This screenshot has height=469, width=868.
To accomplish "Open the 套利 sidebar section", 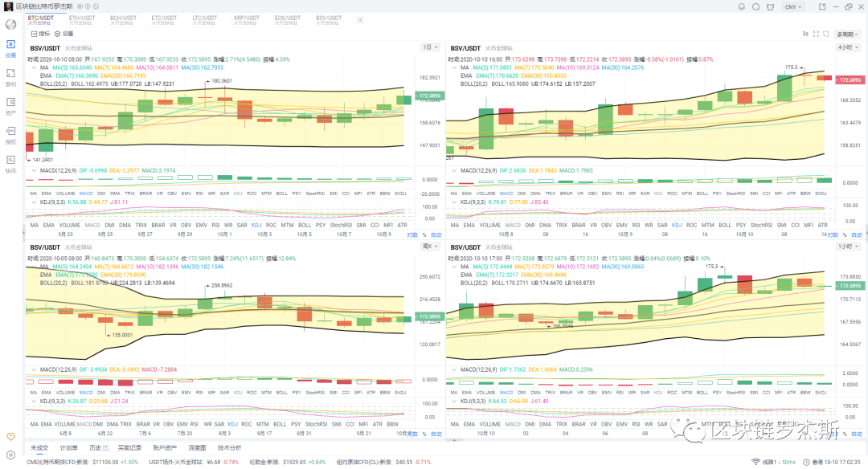I will 10,77.
